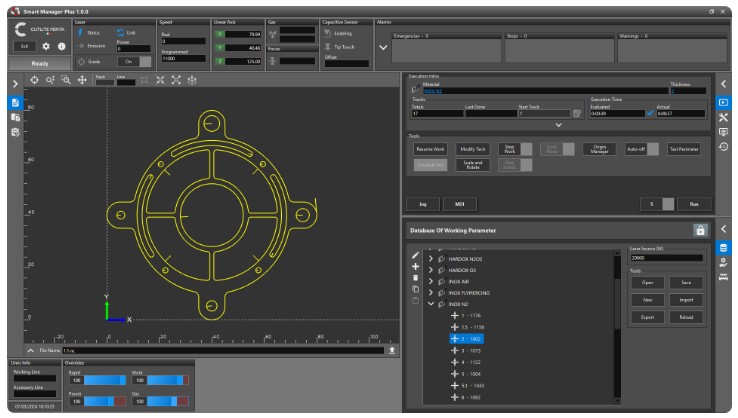Collapse the INOX N2 tree node

pyautogui.click(x=431, y=304)
